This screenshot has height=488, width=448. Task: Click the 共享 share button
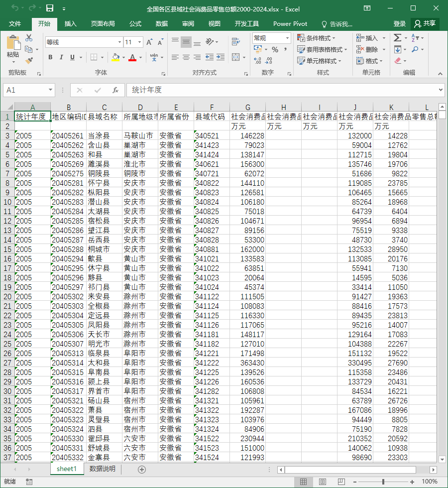click(425, 24)
